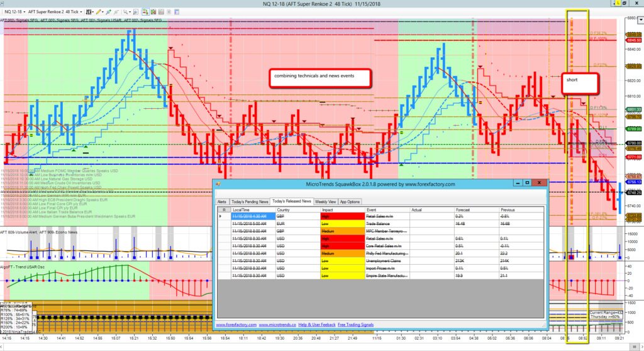Open the strategies icon in toolbar
The image size is (644, 351).
coord(169,12)
